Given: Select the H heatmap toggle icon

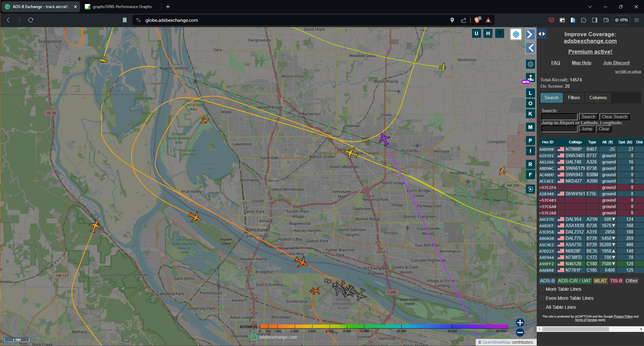Looking at the screenshot, I should tap(488, 33).
